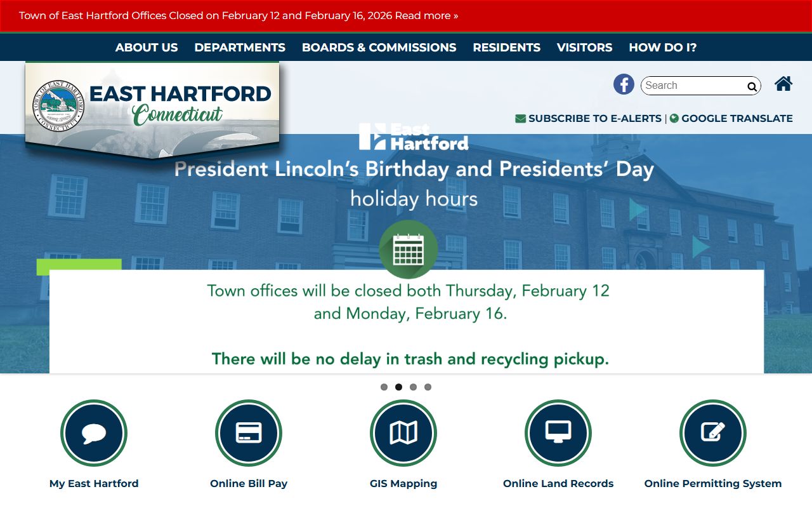Click the globe icon beside Google Translate

point(674,118)
